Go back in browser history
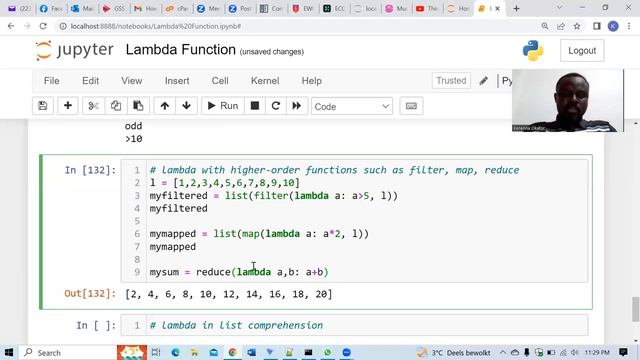 coord(11,26)
